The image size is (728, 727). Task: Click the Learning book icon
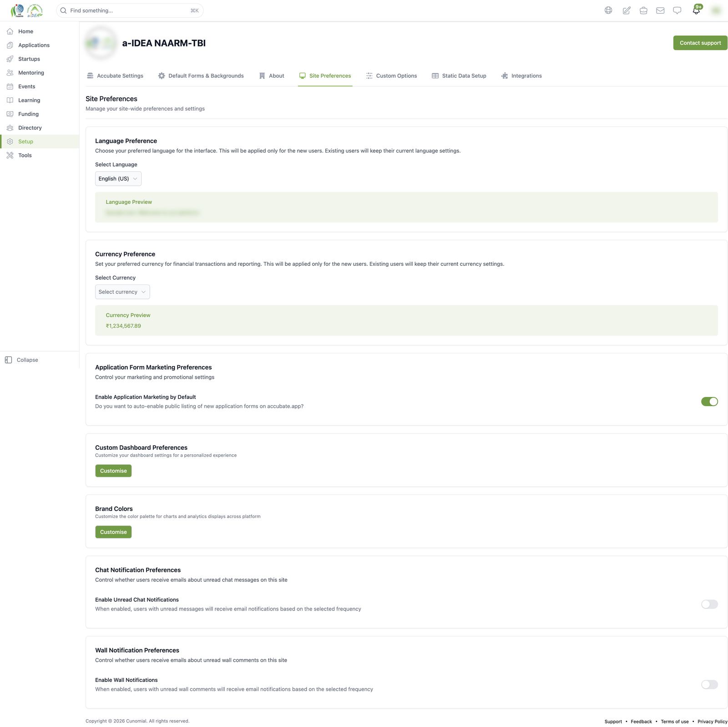point(10,100)
